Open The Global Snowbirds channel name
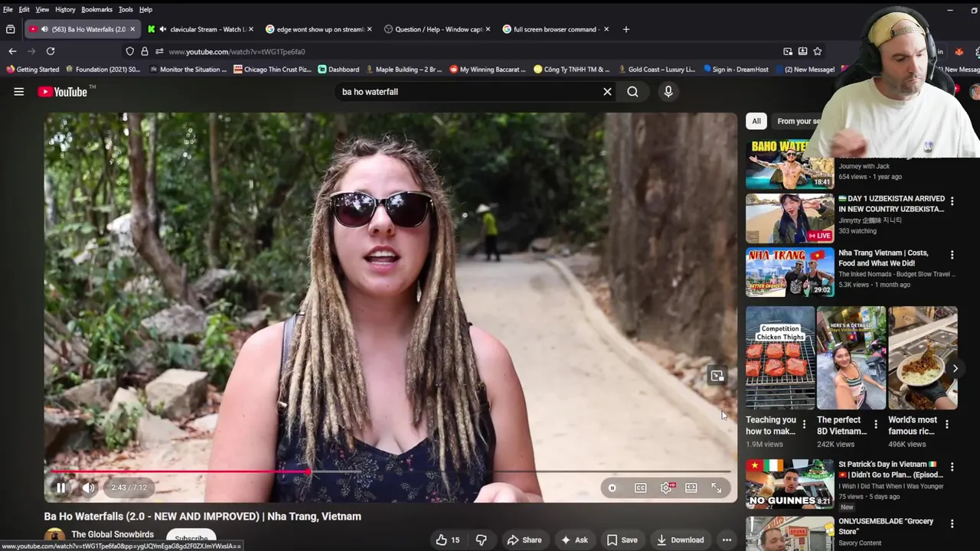This screenshot has width=980, height=551. (113, 534)
